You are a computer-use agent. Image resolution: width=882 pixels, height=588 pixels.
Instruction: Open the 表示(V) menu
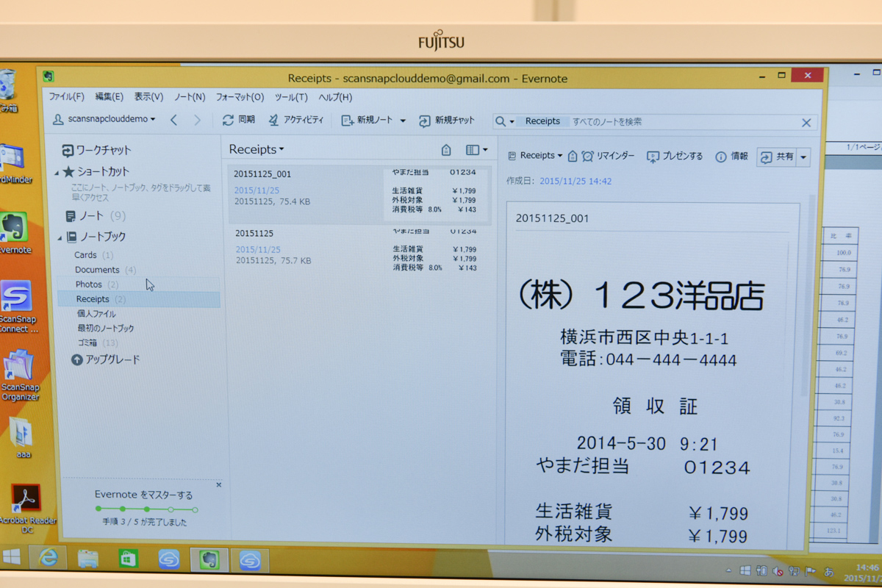pyautogui.click(x=148, y=97)
